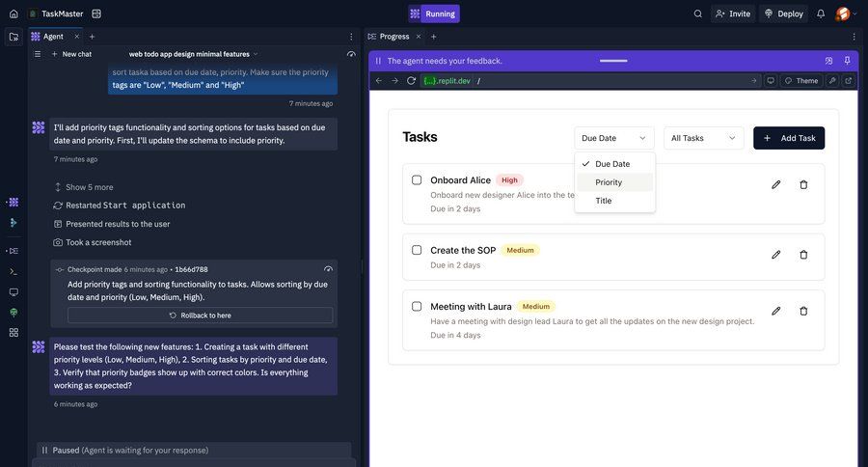Screen dimensions: 868x467
Task: Switch to the Progress tab
Action: tap(394, 37)
